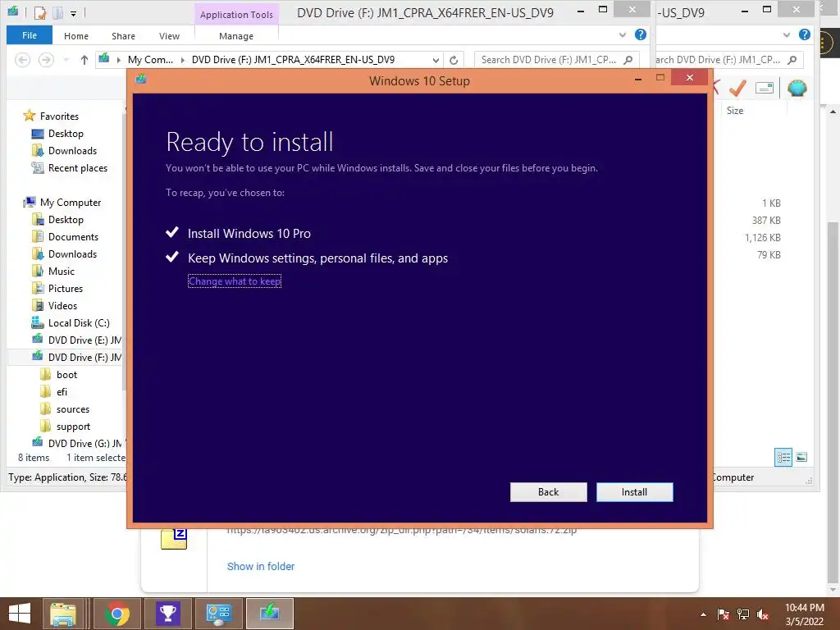Expand breadcrumb arrow before My Com...
The image size is (840, 630).
[x=118, y=60]
